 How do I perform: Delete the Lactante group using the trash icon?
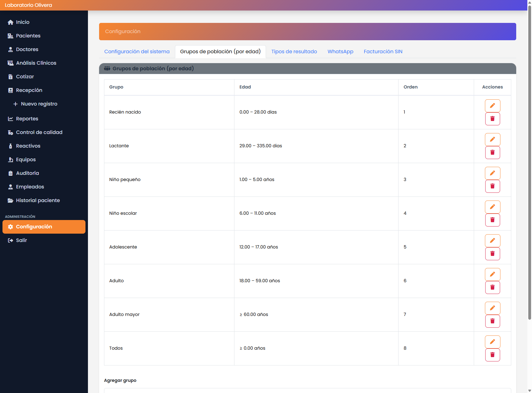click(x=492, y=152)
